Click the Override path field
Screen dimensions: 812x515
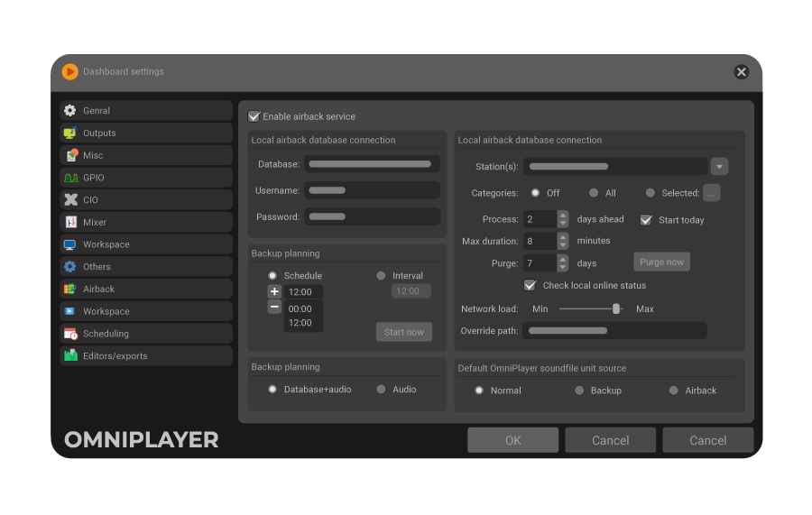(x=614, y=330)
